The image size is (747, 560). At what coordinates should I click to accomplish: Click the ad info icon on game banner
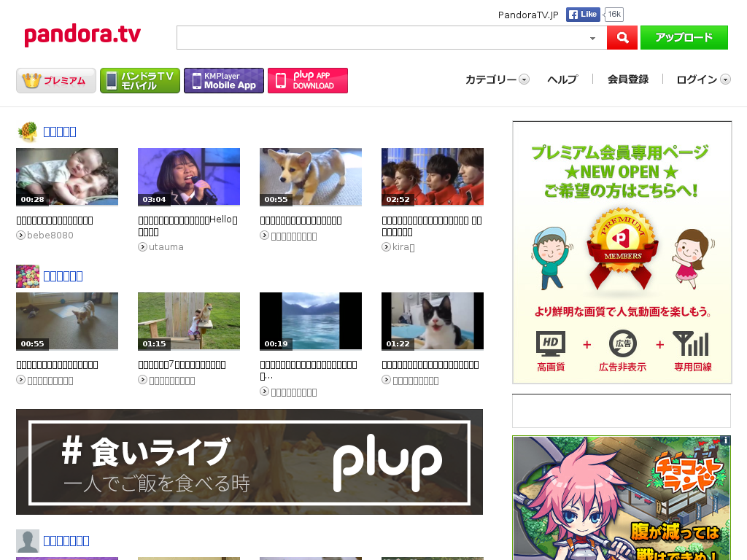click(725, 440)
